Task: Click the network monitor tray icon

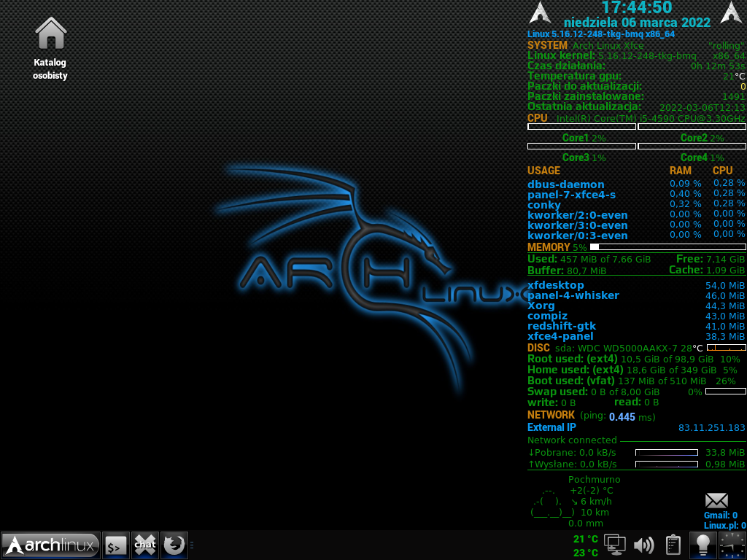Action: pos(614,545)
